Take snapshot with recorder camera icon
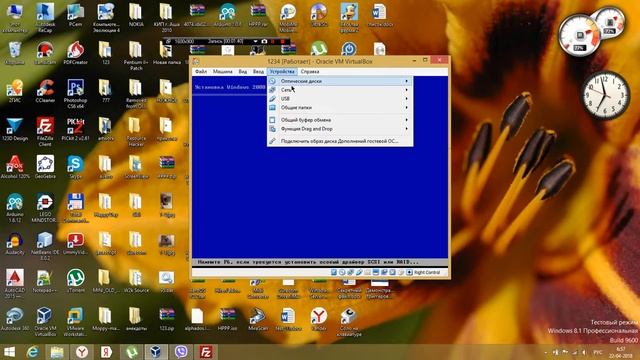Screen dimensions: 640x360 (x=264, y=41)
